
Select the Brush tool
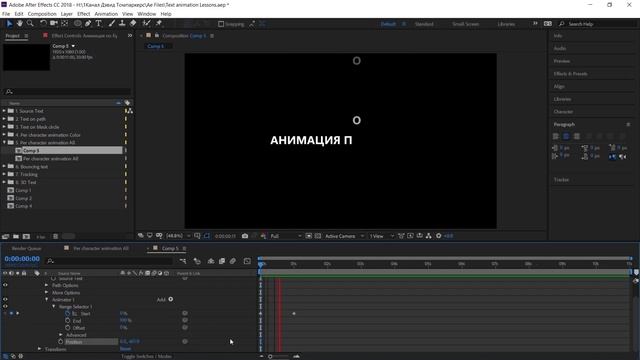tap(111, 24)
